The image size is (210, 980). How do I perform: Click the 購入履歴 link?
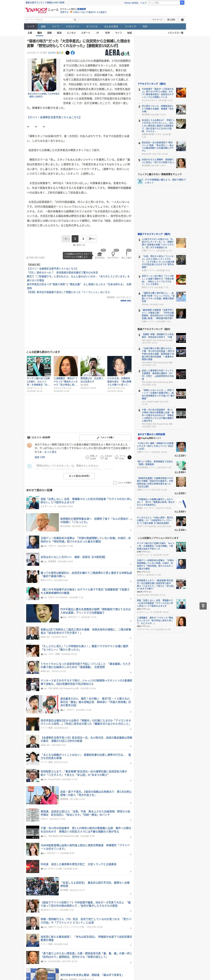pyautogui.click(x=171, y=19)
